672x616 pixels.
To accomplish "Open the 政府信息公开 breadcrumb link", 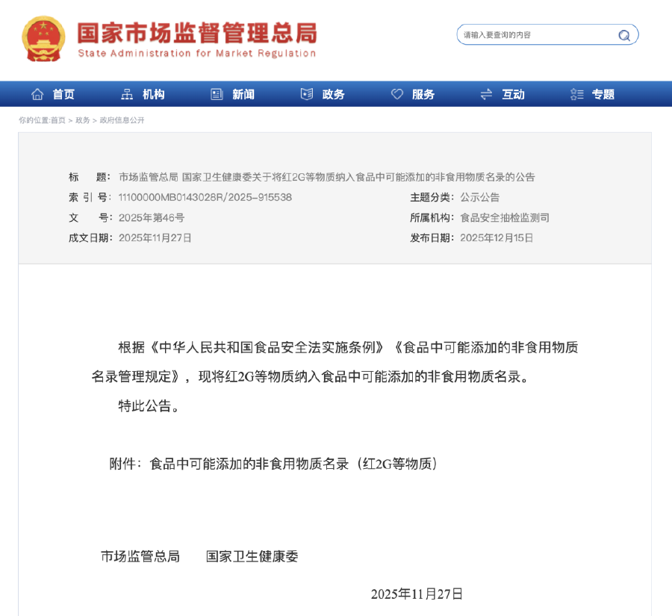I will click(122, 120).
